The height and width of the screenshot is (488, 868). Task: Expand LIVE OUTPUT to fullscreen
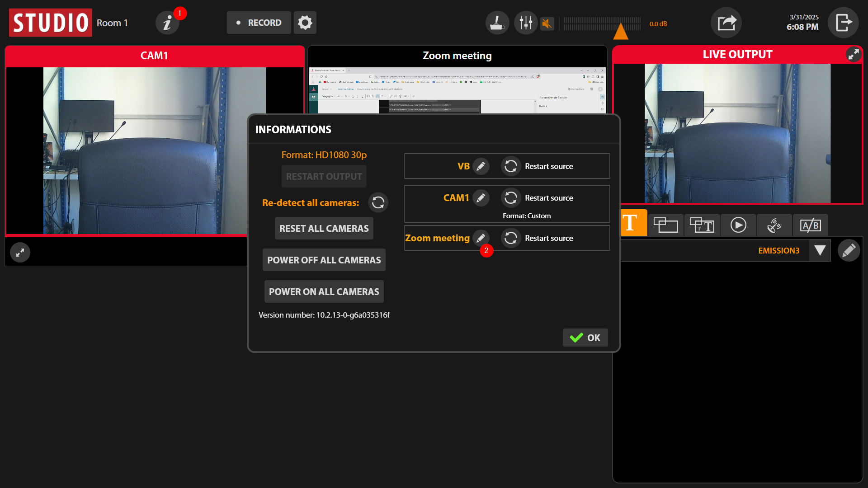point(854,55)
